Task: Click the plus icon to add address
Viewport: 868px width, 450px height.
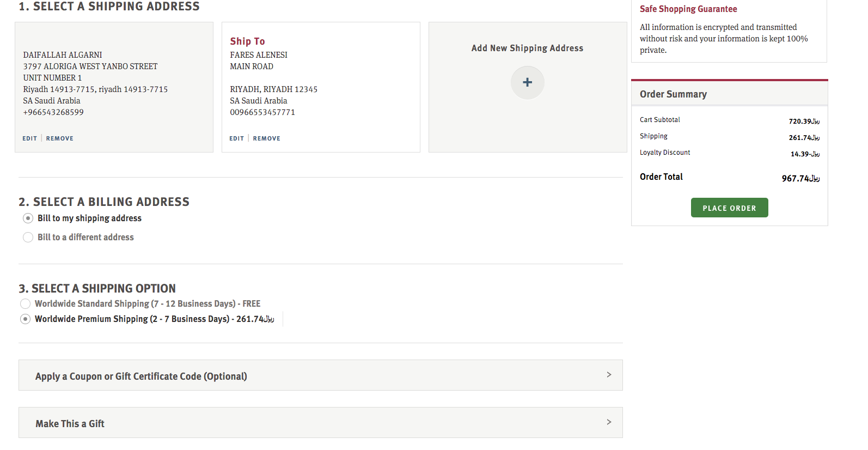Action: (x=527, y=83)
